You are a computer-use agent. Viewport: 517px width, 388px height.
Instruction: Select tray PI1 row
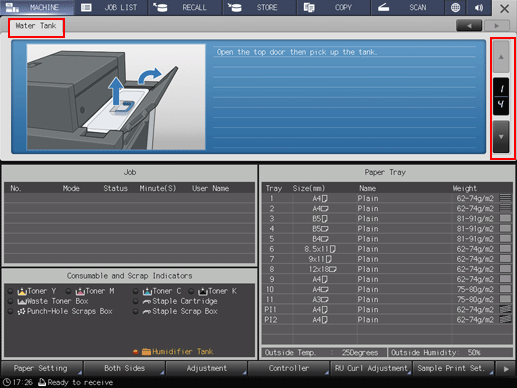tap(387, 310)
